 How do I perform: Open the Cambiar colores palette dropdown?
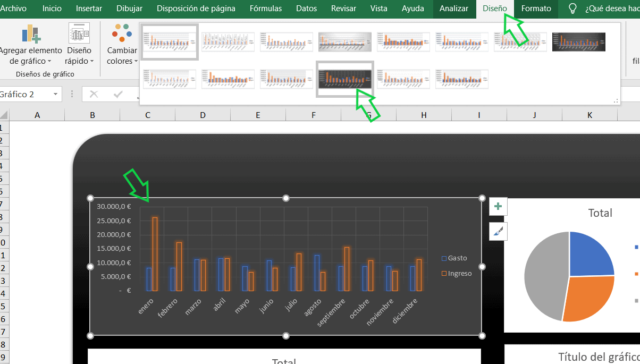point(122,45)
